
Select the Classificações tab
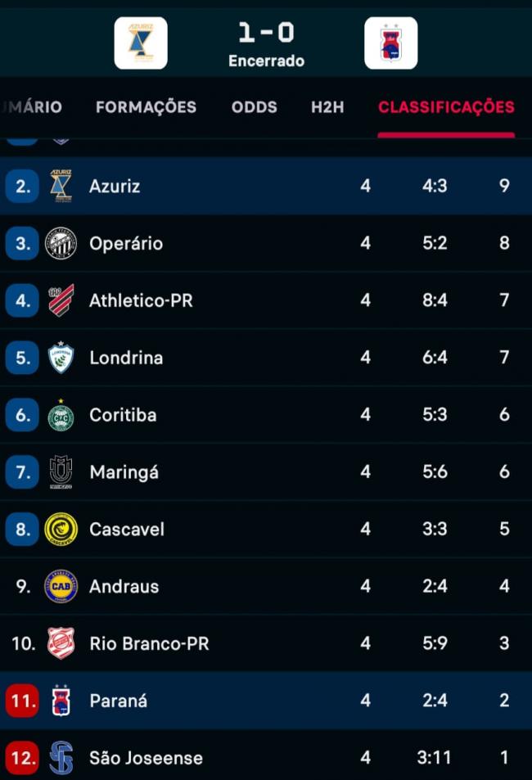[x=446, y=107]
